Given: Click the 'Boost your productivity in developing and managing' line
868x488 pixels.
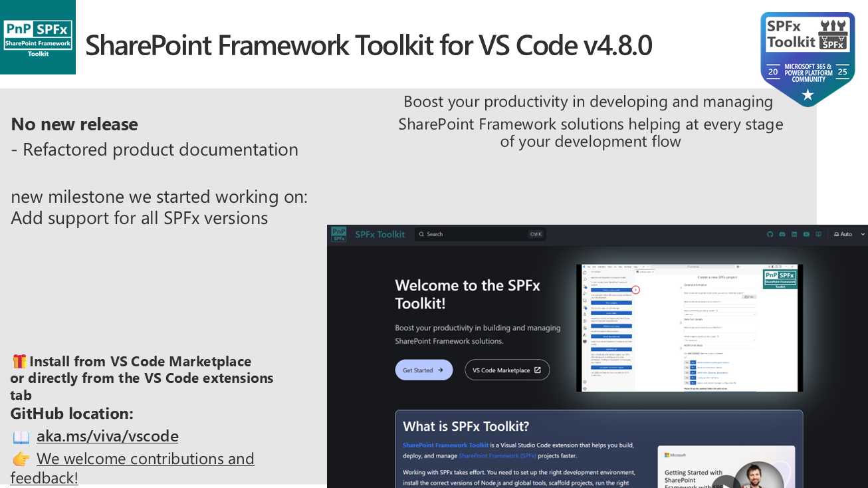Looking at the screenshot, I should [x=588, y=102].
